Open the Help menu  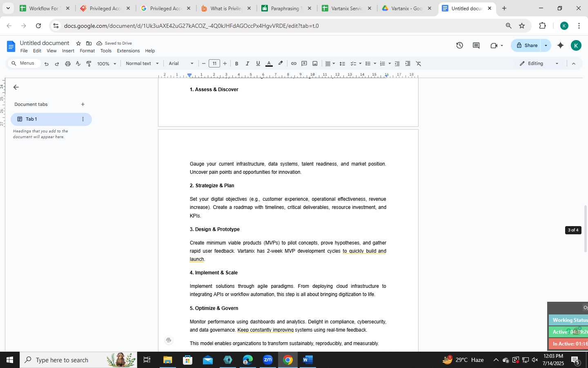click(150, 51)
